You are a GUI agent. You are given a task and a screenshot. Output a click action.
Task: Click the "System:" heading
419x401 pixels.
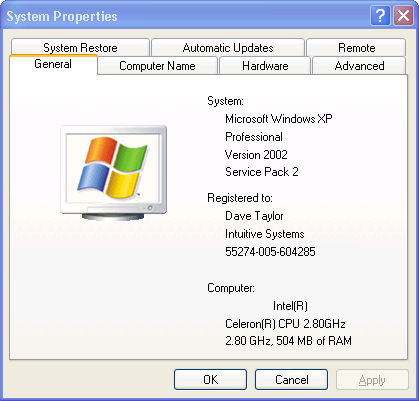(225, 101)
